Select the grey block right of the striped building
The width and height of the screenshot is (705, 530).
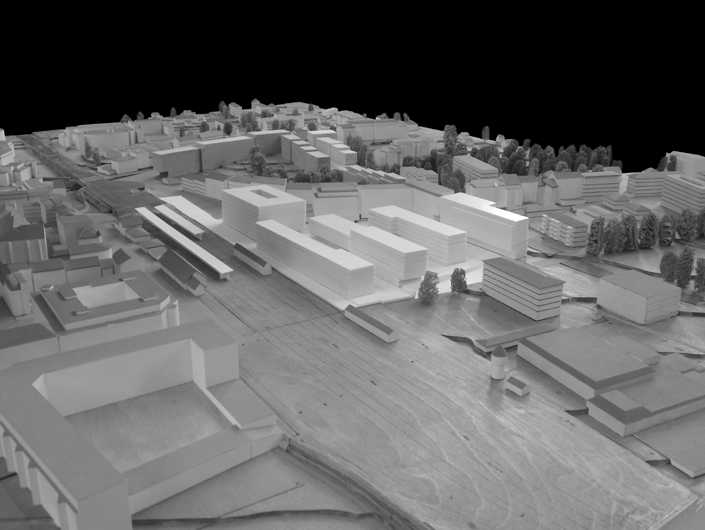coord(638,297)
